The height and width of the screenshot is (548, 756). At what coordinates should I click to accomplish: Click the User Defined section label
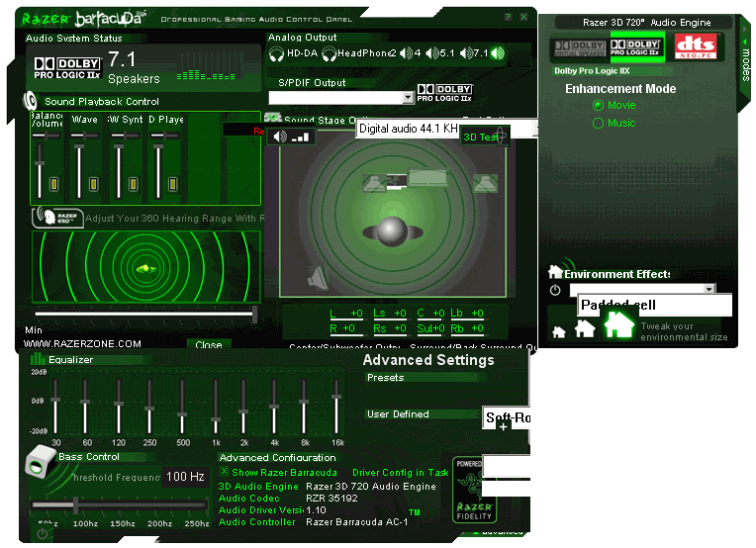point(398,414)
